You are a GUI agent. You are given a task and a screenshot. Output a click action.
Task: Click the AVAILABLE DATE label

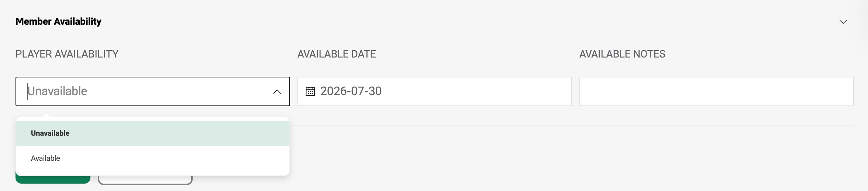coord(337,54)
